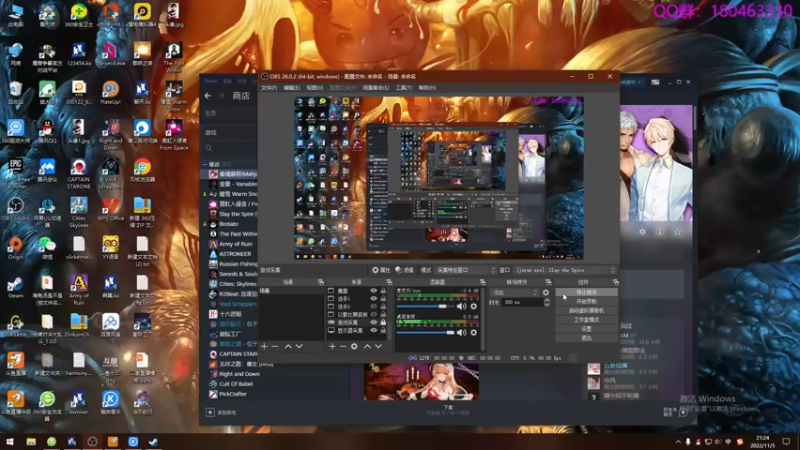The width and height of the screenshot is (800, 450).
Task: Open the 模式 capture mode dropdown
Action: (x=465, y=270)
